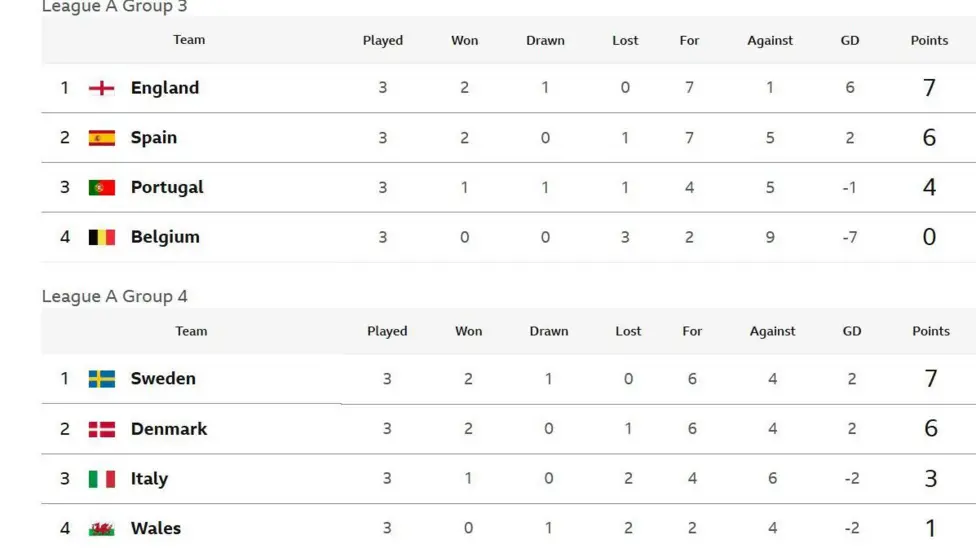The image size is (976, 548).
Task: Open the England team link
Action: click(165, 88)
